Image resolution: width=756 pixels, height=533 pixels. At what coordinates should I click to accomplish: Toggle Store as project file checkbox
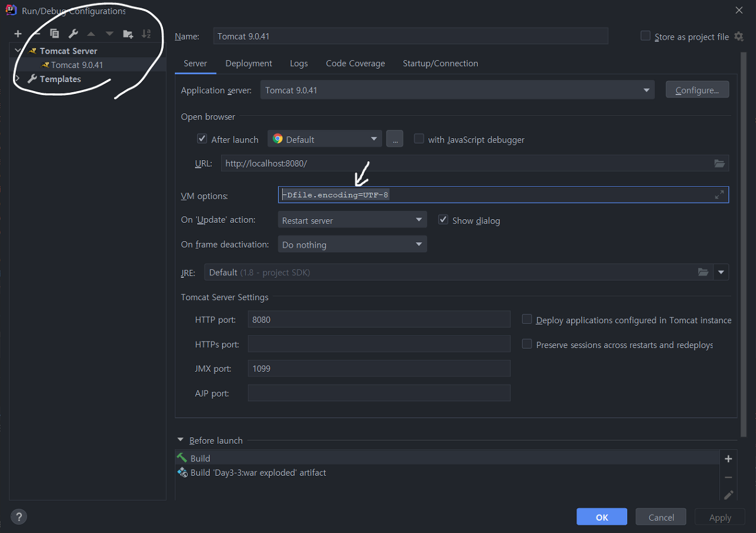click(x=646, y=35)
